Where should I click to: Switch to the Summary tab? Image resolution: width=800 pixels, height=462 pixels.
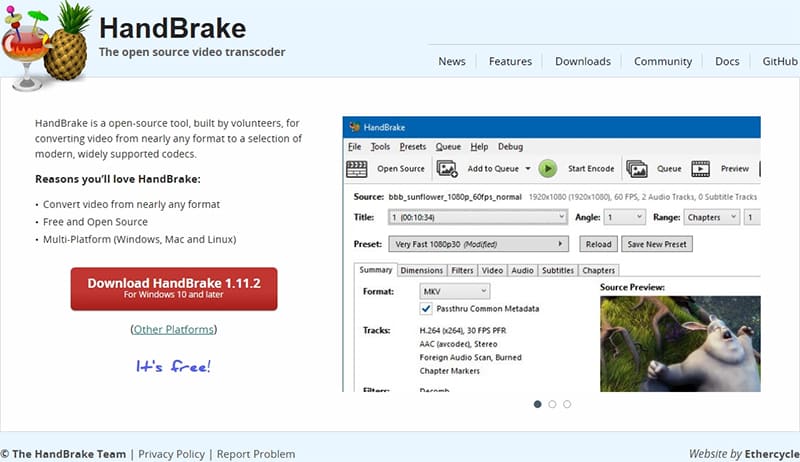(376, 270)
